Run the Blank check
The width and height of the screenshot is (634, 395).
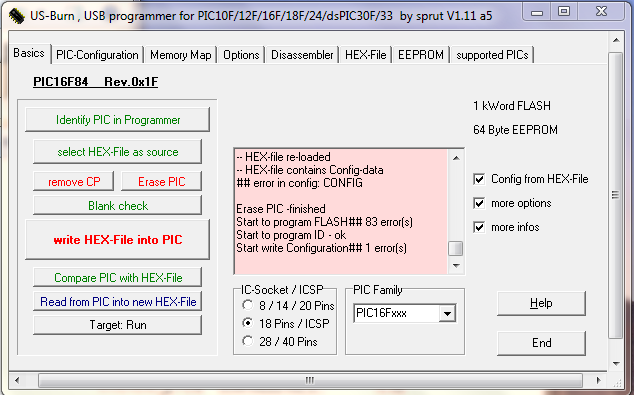pyautogui.click(x=118, y=206)
